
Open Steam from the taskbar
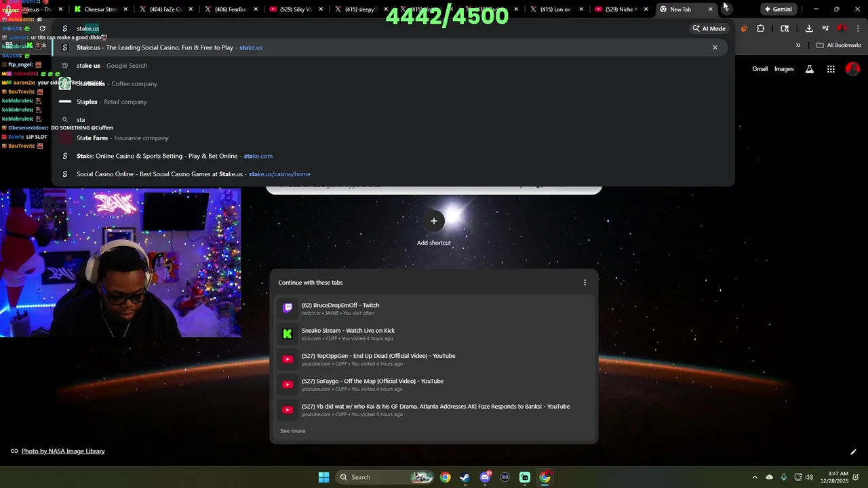pos(465,477)
